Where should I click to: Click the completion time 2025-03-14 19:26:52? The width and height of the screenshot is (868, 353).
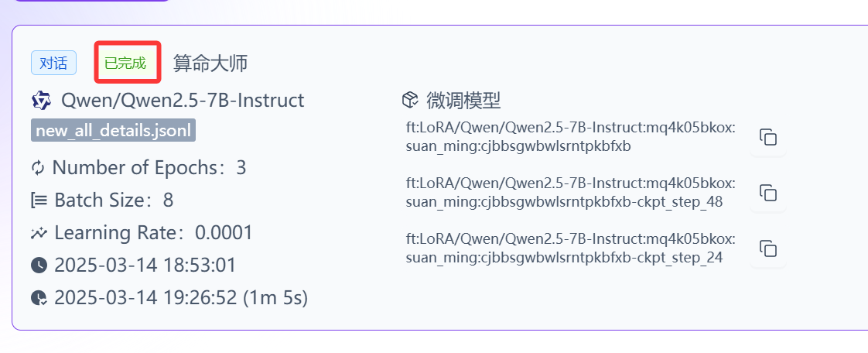click(x=146, y=298)
